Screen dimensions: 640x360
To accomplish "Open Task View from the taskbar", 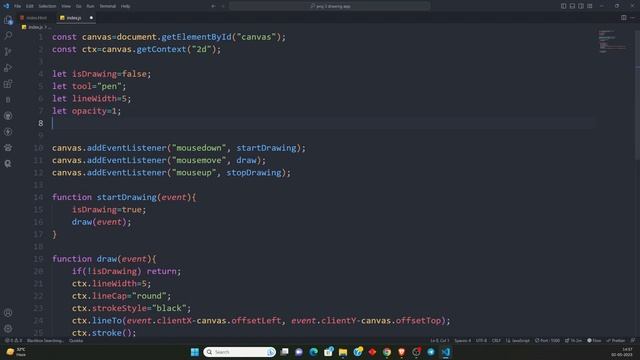I will pyautogui.click(x=284, y=352).
